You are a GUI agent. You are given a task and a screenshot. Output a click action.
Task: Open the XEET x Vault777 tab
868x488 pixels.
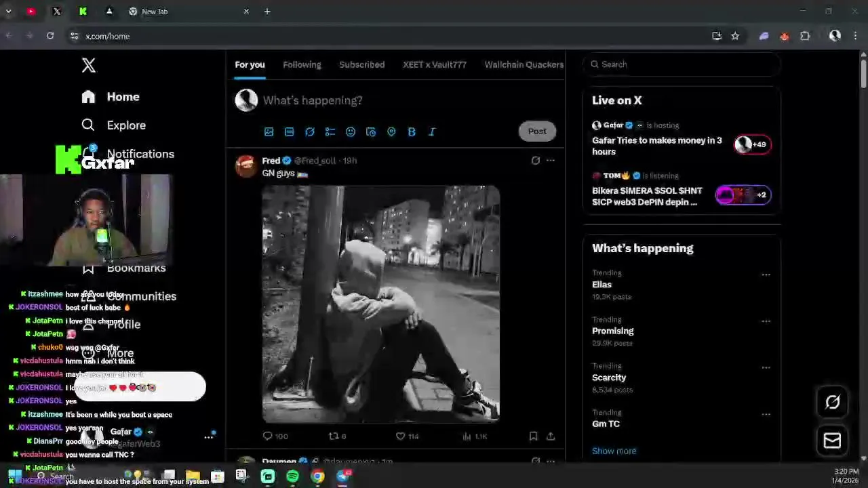(435, 64)
